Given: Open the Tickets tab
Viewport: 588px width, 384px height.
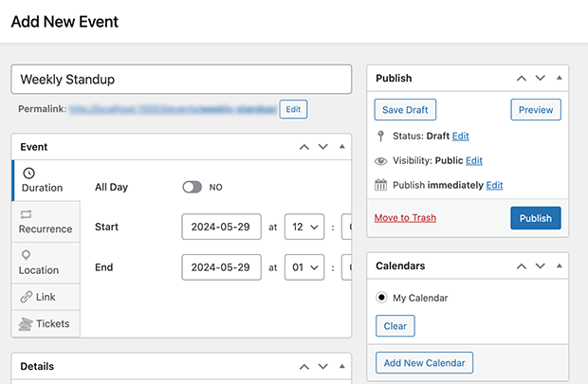Looking at the screenshot, I should coord(46,323).
